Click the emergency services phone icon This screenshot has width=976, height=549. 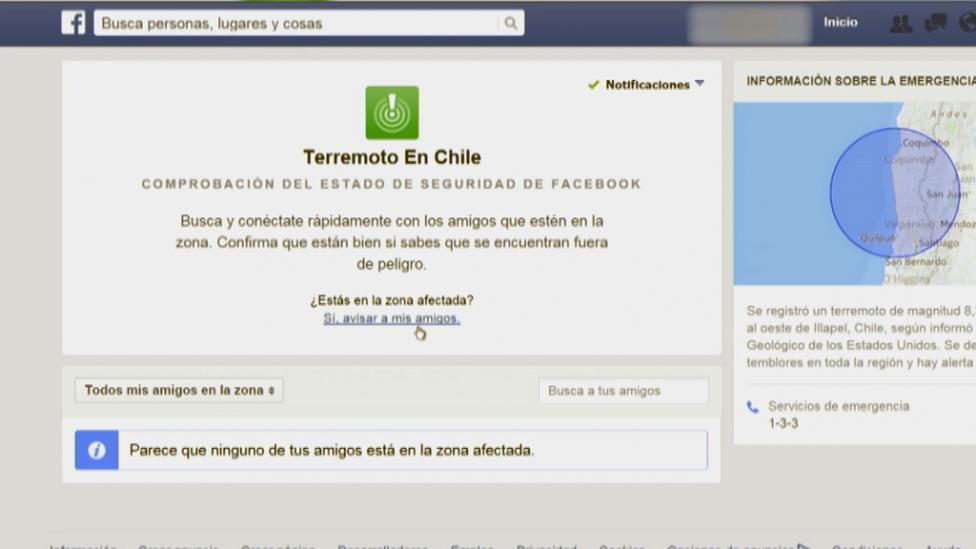tap(752, 407)
